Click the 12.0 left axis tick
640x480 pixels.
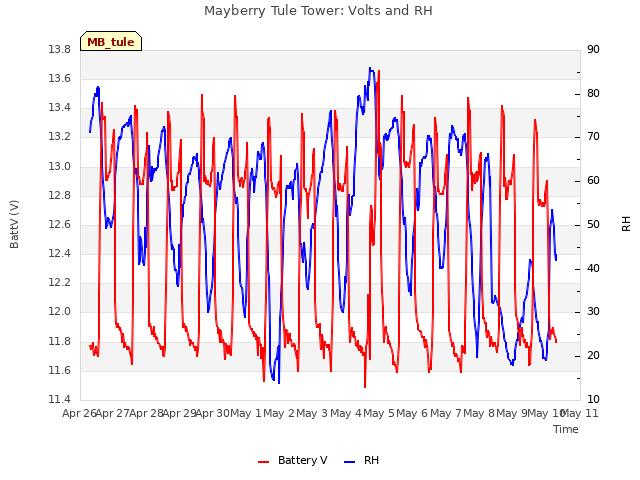(x=59, y=312)
